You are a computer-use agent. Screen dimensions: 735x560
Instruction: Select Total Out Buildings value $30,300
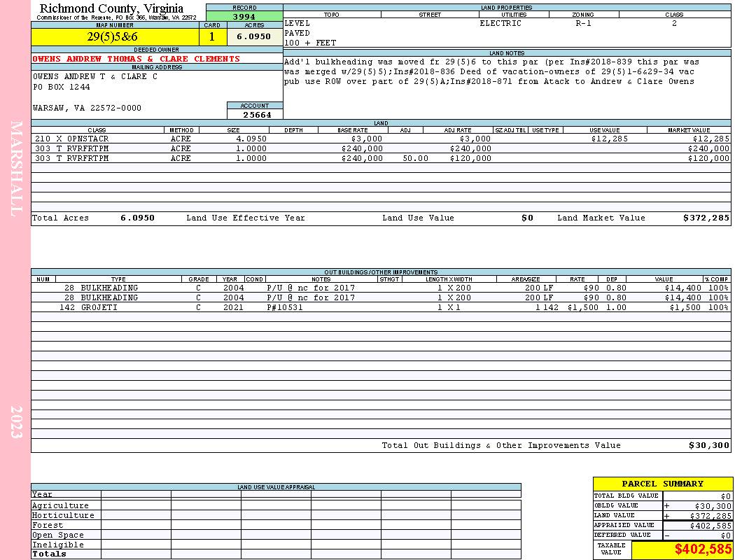click(x=708, y=446)
